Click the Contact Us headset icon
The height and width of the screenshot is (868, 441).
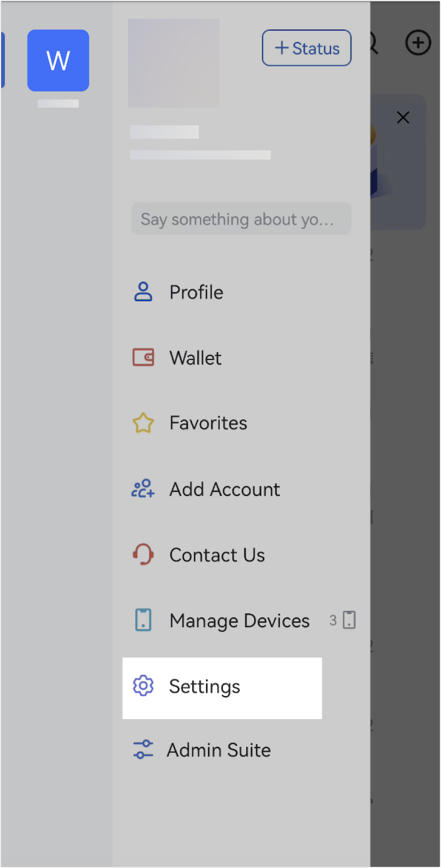pyautogui.click(x=143, y=555)
